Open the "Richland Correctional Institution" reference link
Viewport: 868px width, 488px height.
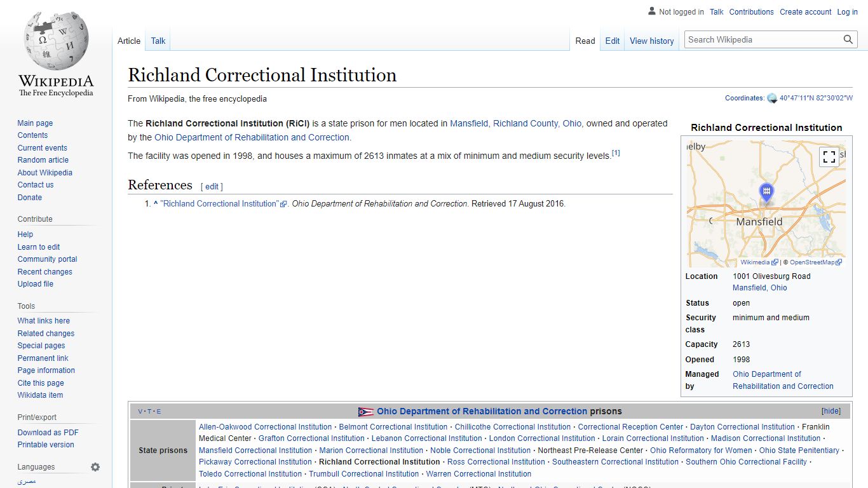click(x=219, y=204)
